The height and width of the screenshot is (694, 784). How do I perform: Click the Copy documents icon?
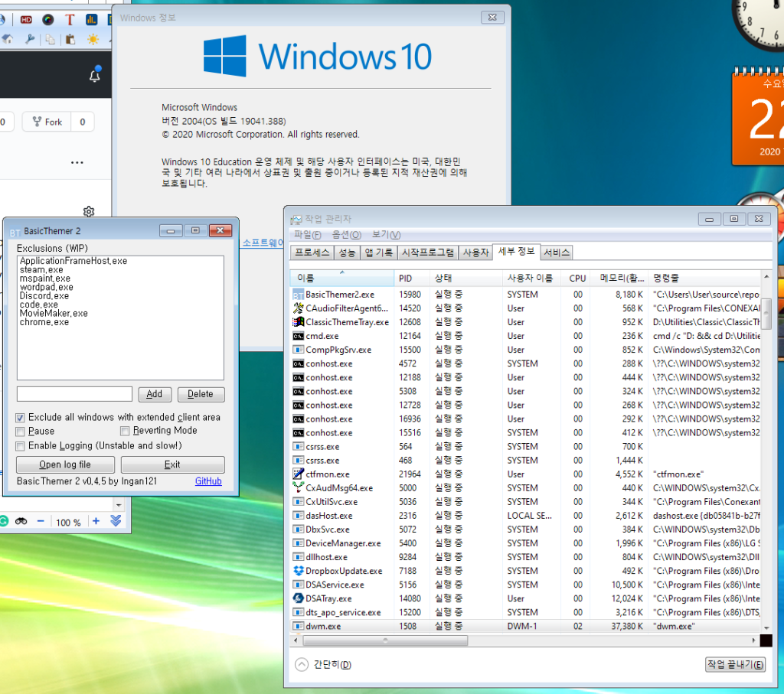click(x=51, y=39)
